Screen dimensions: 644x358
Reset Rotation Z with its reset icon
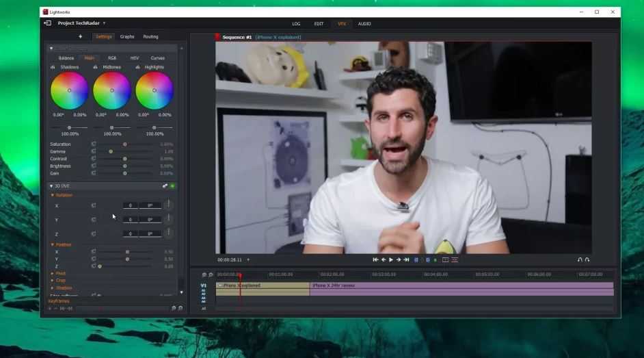click(94, 233)
